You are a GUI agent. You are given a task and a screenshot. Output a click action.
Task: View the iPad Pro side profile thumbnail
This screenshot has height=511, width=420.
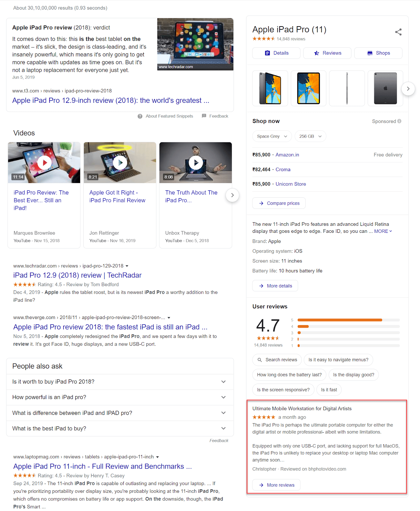[x=347, y=88]
